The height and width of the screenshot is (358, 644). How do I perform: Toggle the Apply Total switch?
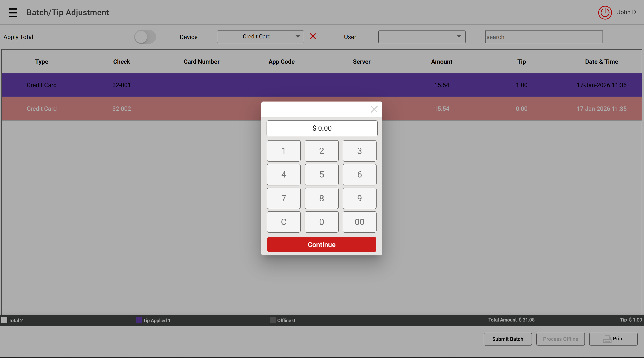[x=145, y=37]
